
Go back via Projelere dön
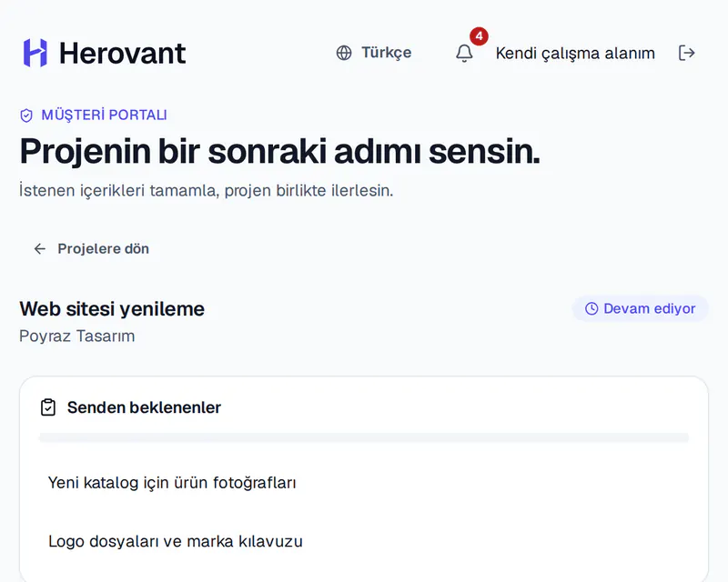[x=92, y=249]
